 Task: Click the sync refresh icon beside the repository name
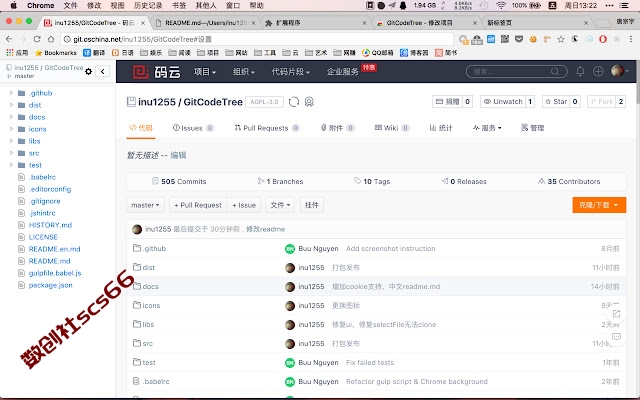pyautogui.click(x=294, y=102)
